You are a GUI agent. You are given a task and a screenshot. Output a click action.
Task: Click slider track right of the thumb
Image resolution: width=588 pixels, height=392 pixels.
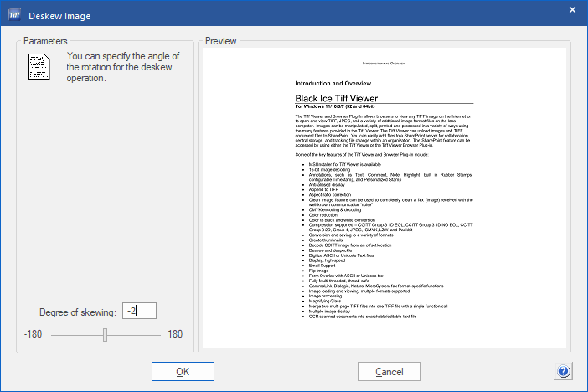(x=134, y=335)
